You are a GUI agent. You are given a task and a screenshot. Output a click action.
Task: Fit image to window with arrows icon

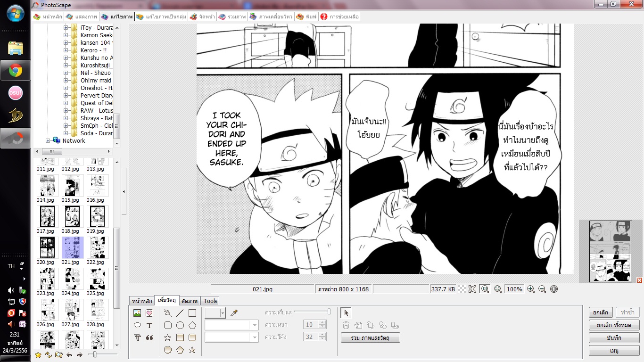(473, 289)
